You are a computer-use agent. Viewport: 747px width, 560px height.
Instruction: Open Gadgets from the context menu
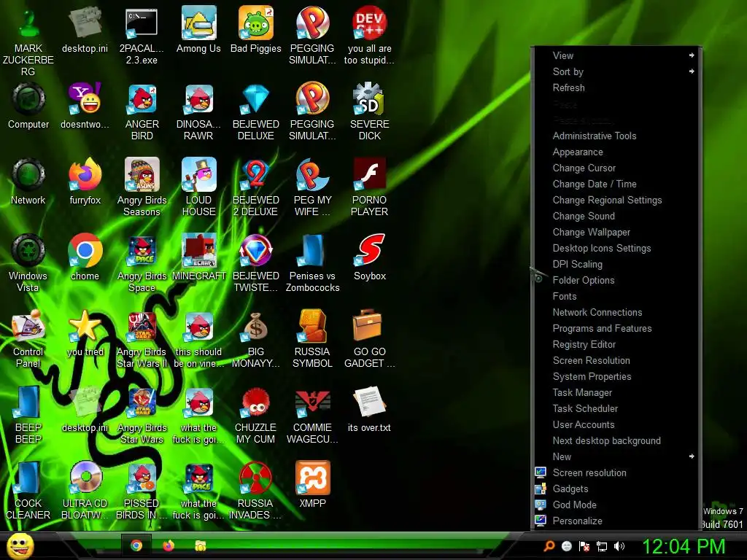[616, 489]
